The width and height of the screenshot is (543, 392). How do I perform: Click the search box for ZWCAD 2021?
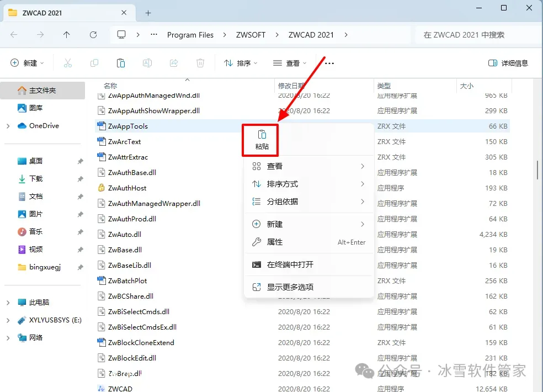tap(478, 35)
